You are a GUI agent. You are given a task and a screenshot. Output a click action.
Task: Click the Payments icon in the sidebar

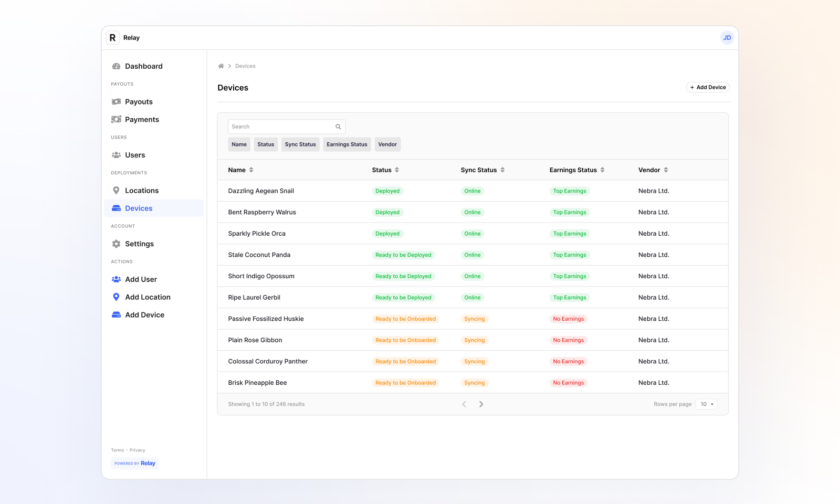tap(116, 119)
